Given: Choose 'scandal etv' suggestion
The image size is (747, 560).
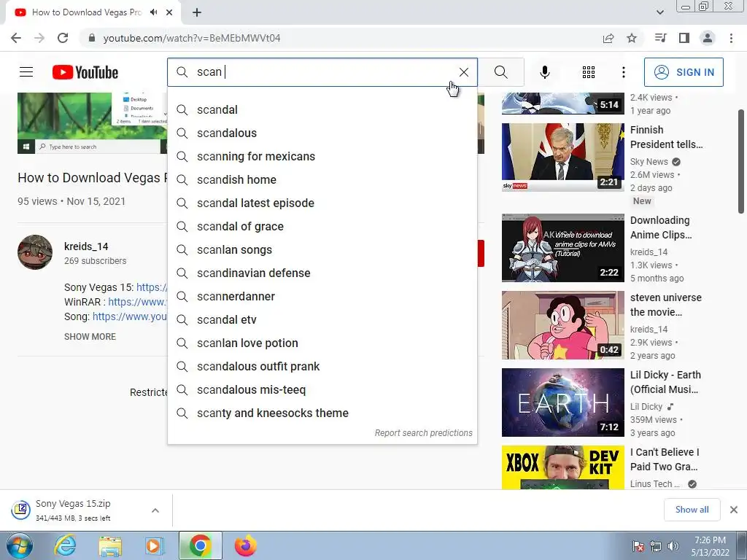Looking at the screenshot, I should pyautogui.click(x=322, y=320).
